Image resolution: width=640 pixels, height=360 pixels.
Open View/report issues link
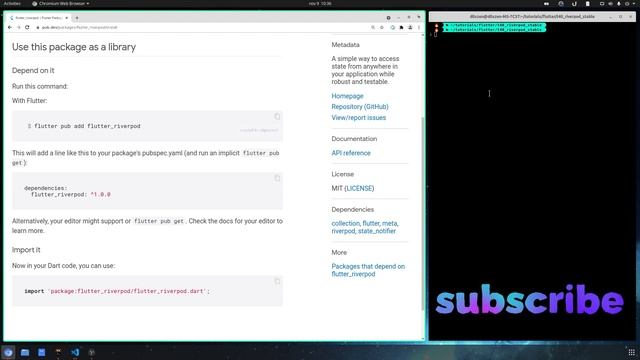pyautogui.click(x=358, y=118)
